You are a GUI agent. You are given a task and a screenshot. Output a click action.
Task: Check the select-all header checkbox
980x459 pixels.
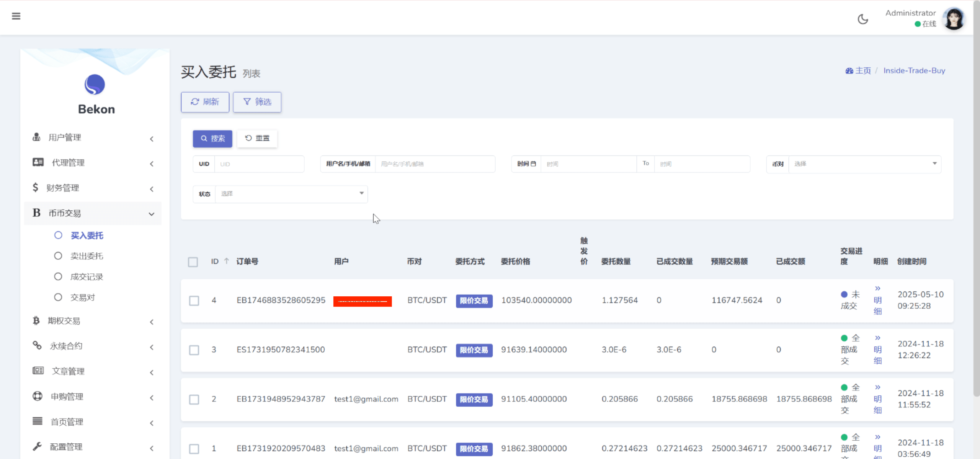coord(193,262)
